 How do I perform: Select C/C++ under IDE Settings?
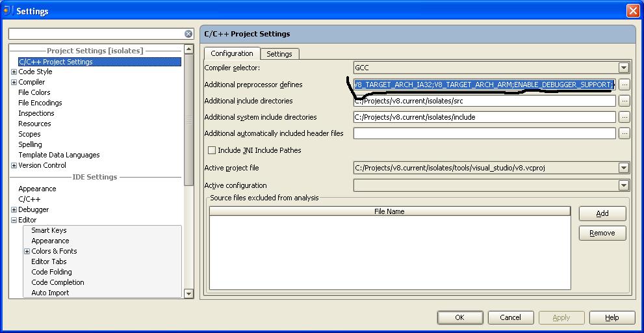pyautogui.click(x=29, y=200)
